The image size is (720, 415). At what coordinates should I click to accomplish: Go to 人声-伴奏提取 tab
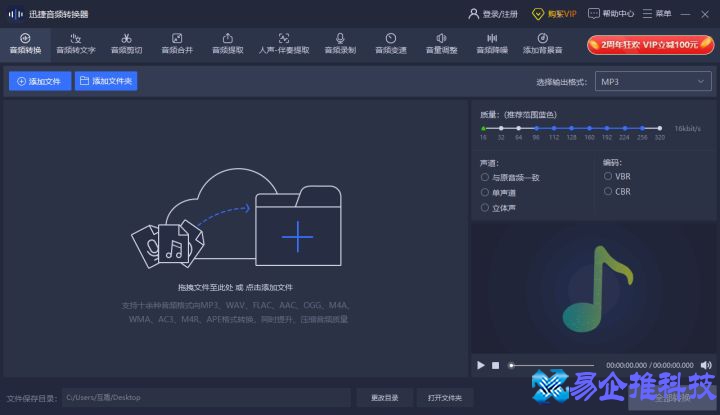284,44
